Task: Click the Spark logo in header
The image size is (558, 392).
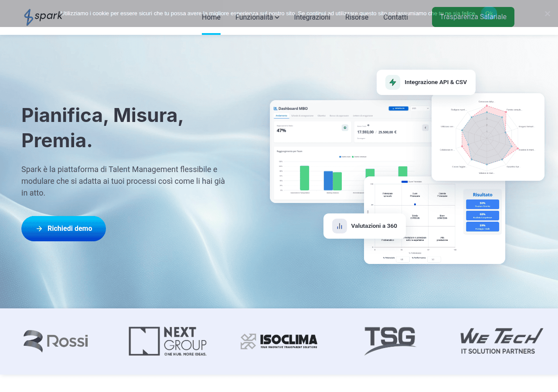Action: tap(43, 17)
